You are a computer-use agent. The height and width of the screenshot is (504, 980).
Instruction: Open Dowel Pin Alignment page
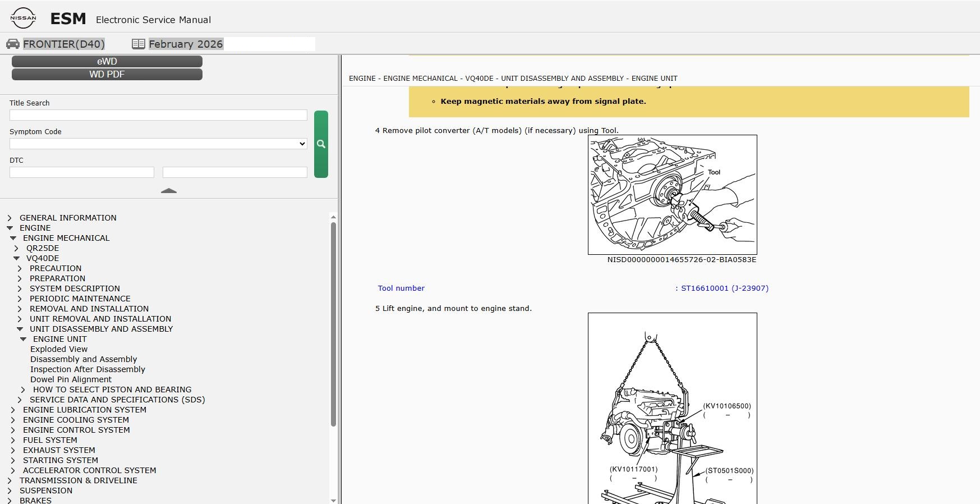pos(71,379)
